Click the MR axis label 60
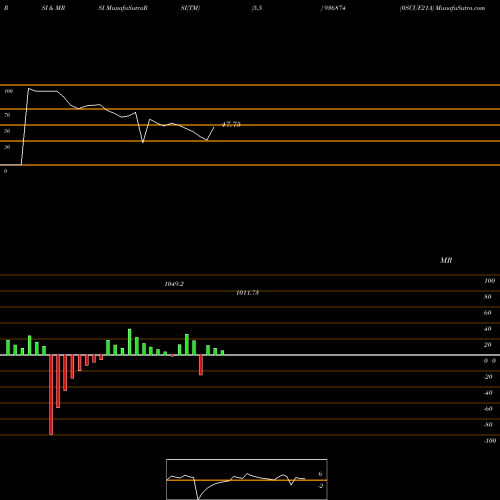 click(x=488, y=313)
